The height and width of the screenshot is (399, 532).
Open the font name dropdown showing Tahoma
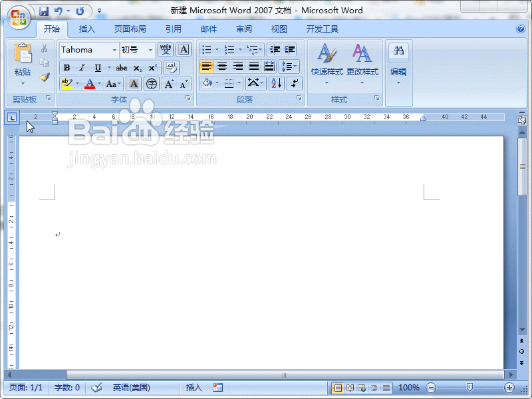[114, 49]
